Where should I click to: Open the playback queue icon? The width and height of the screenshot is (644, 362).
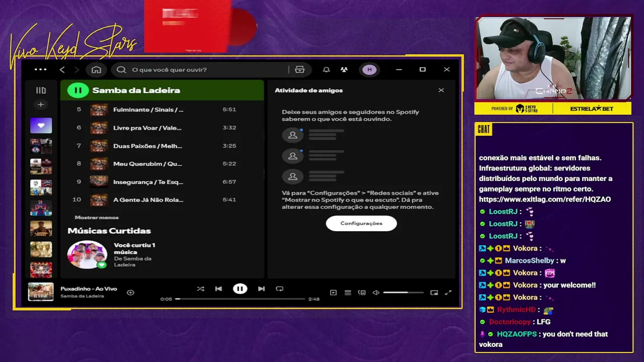coord(347,293)
